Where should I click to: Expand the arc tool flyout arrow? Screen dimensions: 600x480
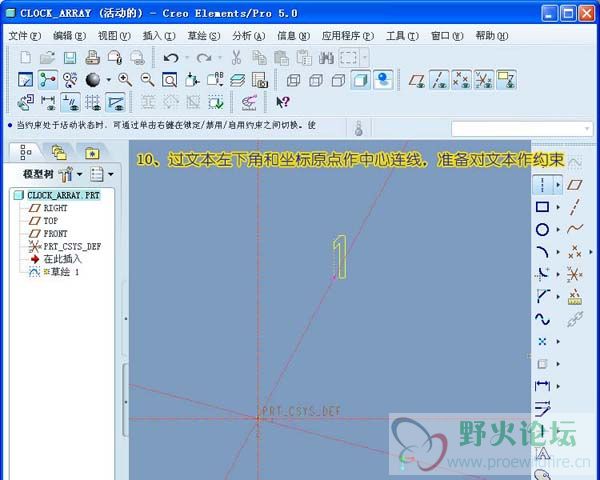[x=558, y=252]
